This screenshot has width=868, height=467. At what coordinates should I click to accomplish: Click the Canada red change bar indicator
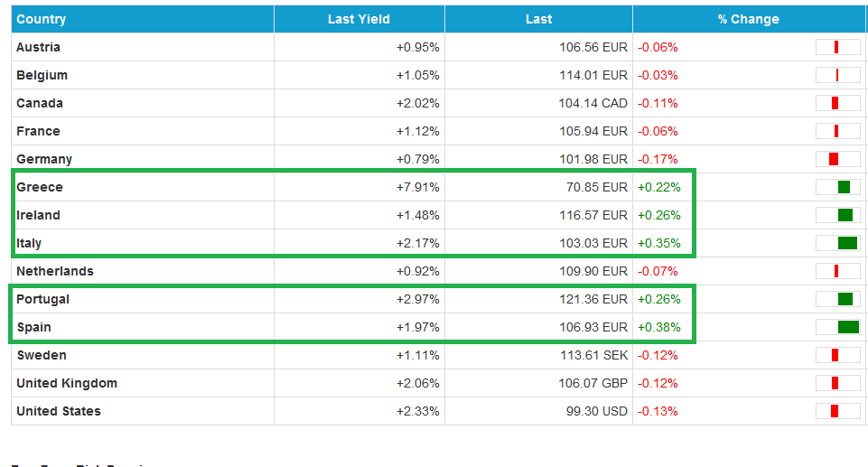[835, 103]
